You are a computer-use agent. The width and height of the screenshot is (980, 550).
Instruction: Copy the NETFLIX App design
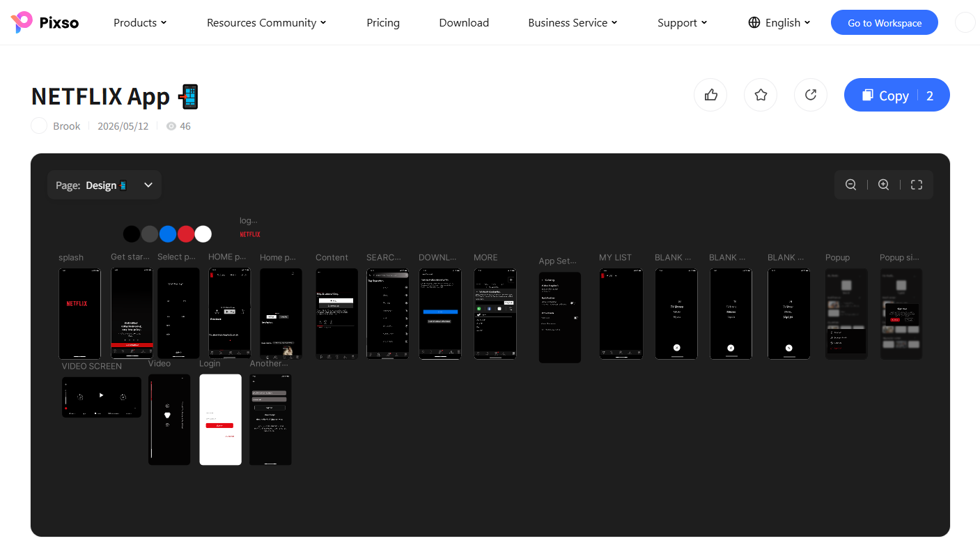pyautogui.click(x=897, y=95)
